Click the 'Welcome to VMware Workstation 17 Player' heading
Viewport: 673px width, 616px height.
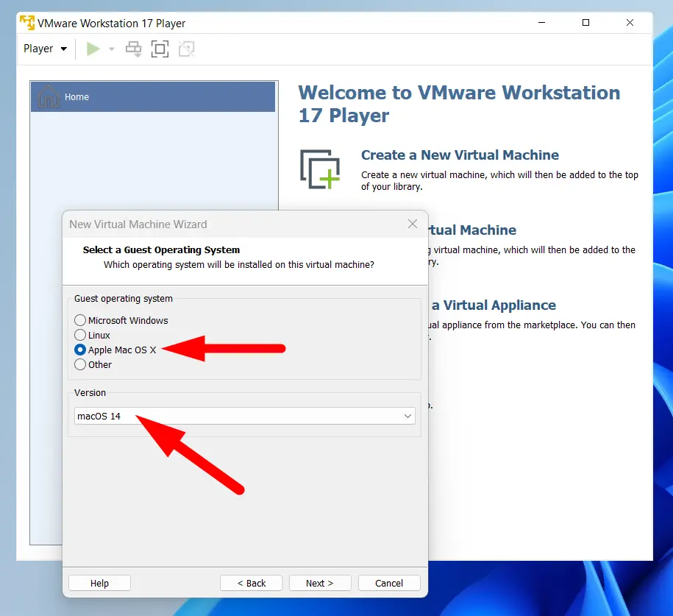(459, 104)
